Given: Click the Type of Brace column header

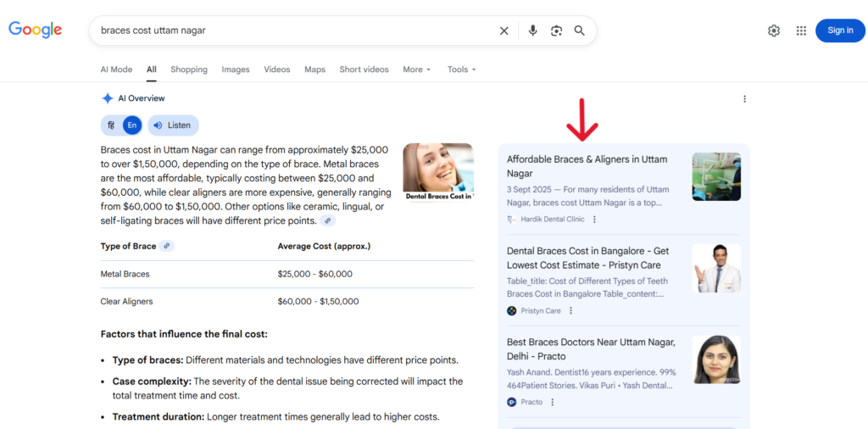Looking at the screenshot, I should coord(129,247).
